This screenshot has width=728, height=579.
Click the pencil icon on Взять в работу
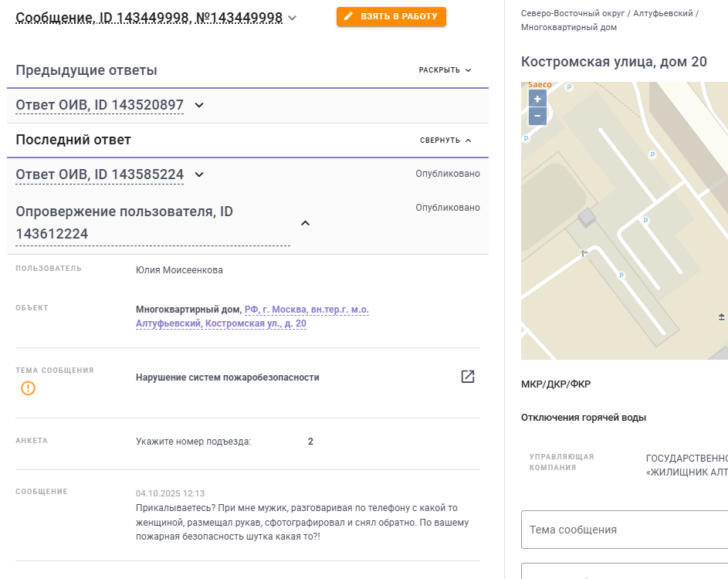(349, 16)
